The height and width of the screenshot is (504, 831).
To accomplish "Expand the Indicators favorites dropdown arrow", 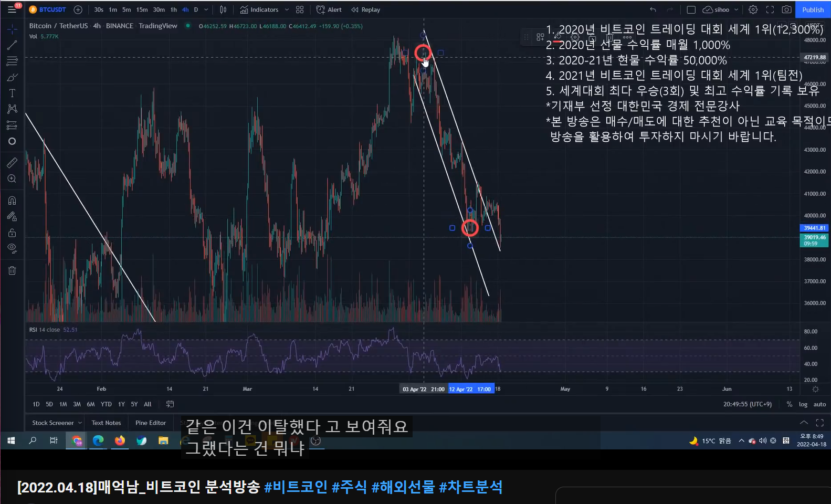I will (287, 9).
